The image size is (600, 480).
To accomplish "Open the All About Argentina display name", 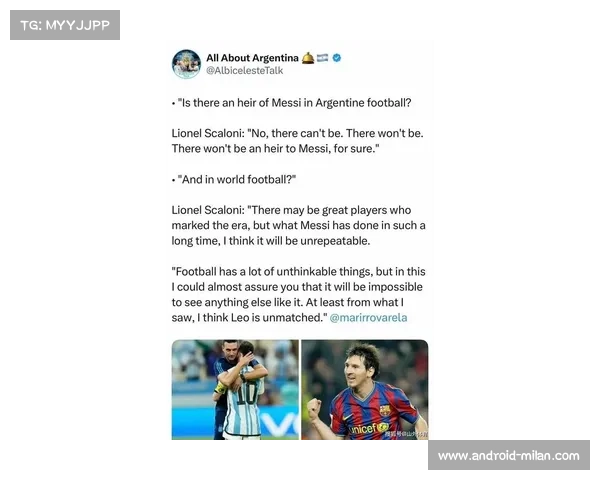I will coord(252,58).
